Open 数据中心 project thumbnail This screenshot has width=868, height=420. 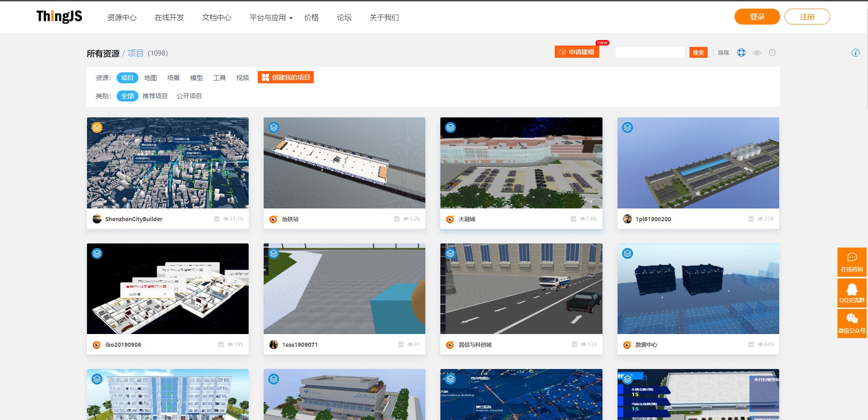698,288
